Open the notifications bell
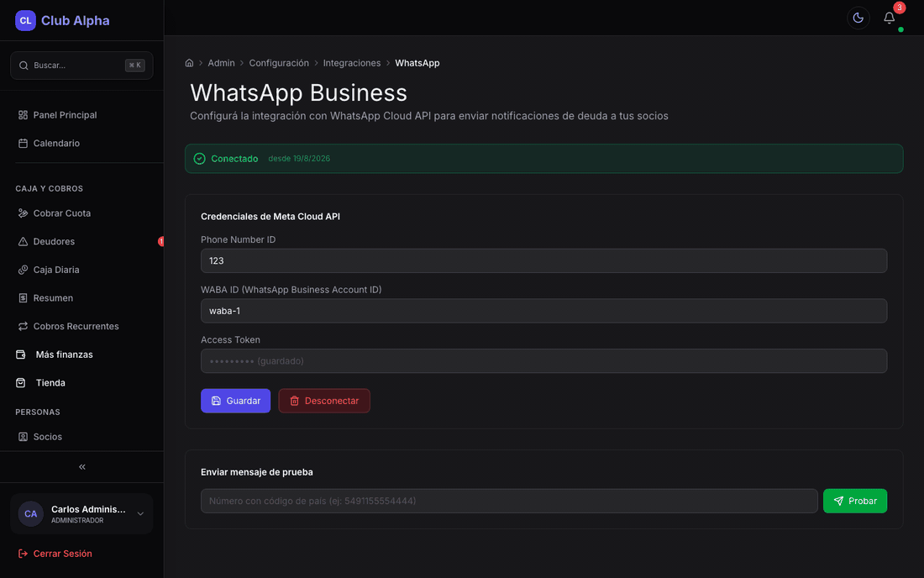The width and height of the screenshot is (924, 578). pos(890,18)
